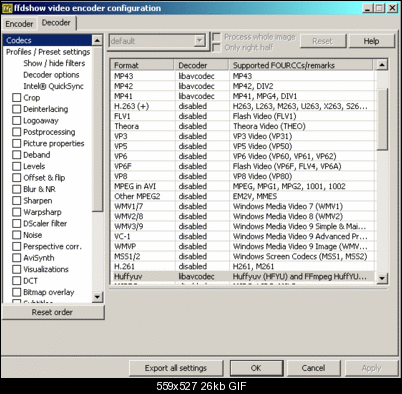Click the codec table scrollbar thumb

coord(382,119)
